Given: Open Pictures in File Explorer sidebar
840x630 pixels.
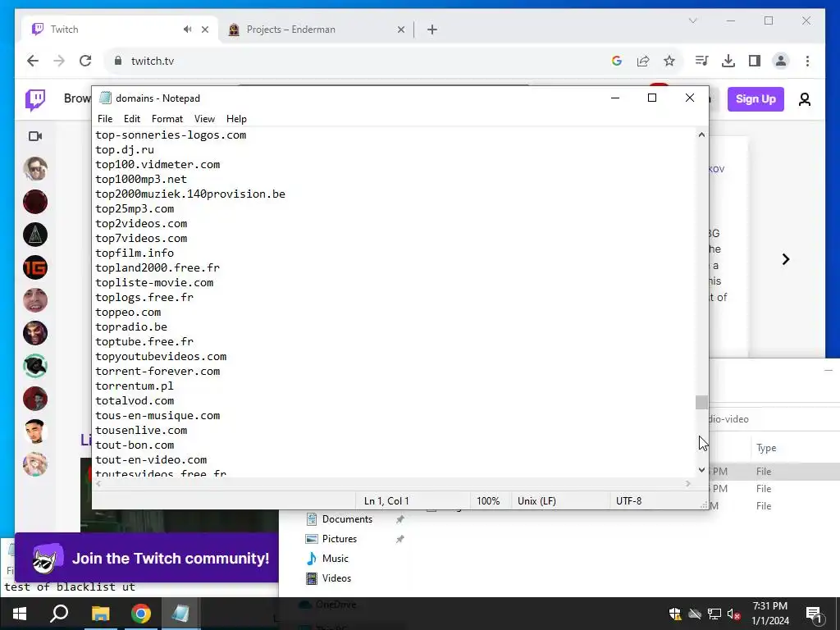Looking at the screenshot, I should point(340,539).
